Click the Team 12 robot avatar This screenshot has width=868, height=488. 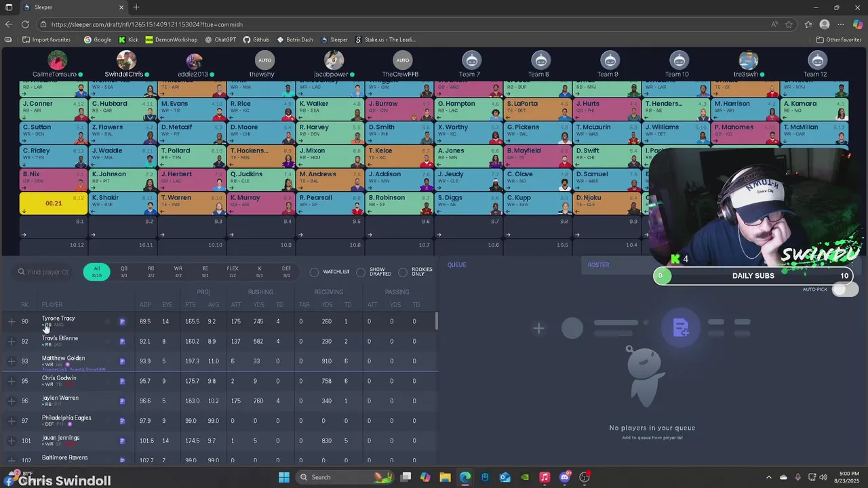tap(817, 60)
